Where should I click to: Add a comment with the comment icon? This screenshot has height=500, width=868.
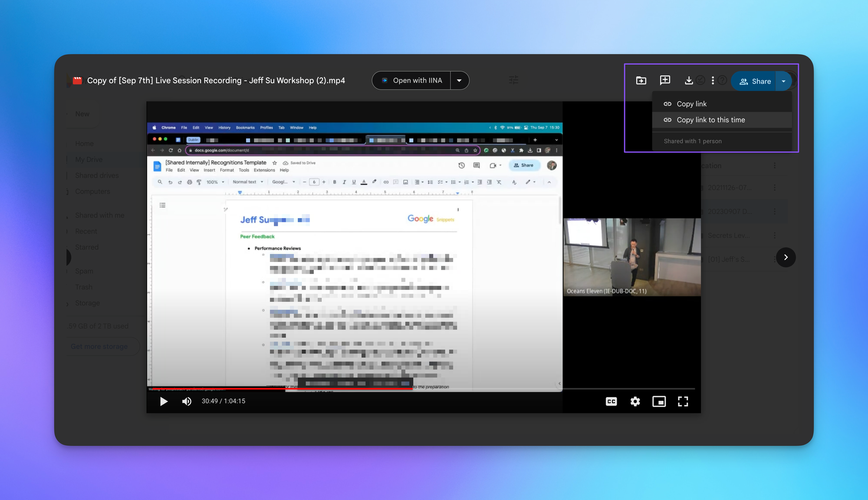click(x=665, y=80)
